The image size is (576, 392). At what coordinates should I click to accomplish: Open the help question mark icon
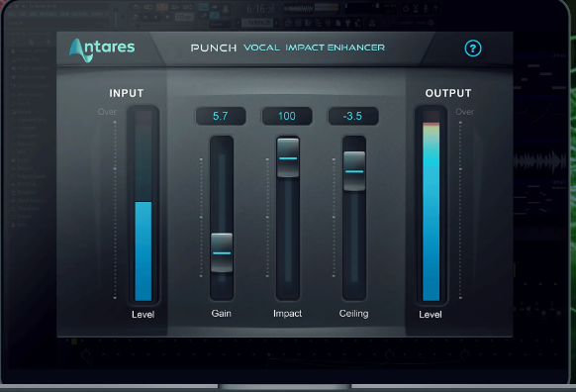pyautogui.click(x=473, y=49)
